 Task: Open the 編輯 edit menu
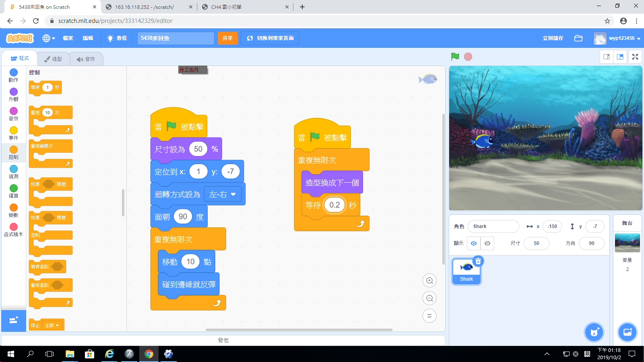click(88, 38)
